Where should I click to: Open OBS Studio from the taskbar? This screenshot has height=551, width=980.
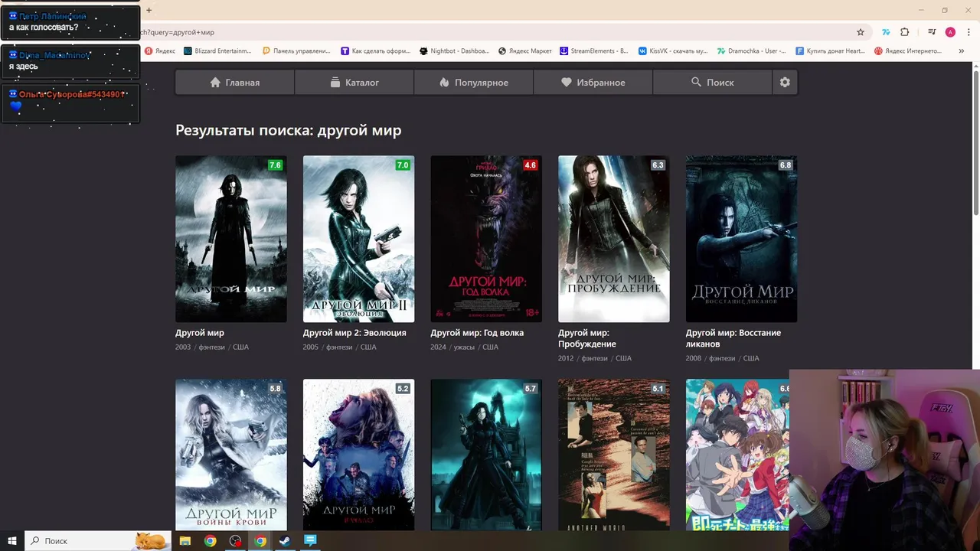click(x=235, y=541)
